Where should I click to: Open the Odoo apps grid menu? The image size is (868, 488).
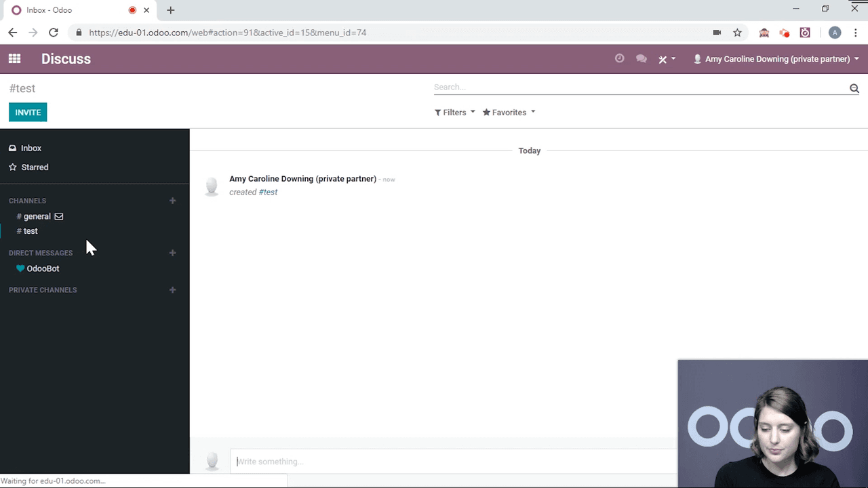click(x=14, y=59)
